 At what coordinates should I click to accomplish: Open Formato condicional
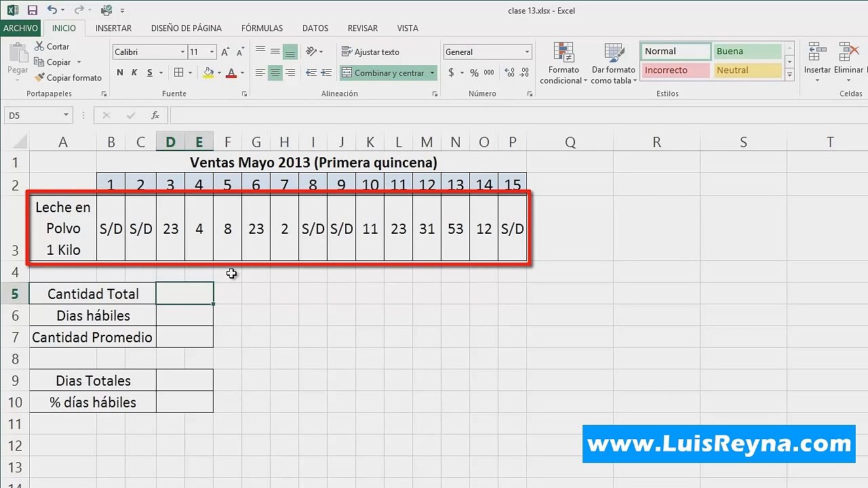(x=564, y=64)
